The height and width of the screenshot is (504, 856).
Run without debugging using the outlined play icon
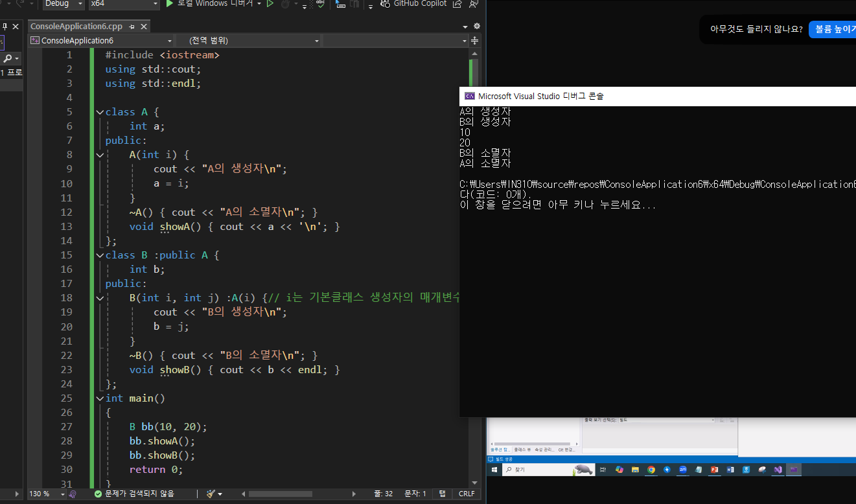[x=271, y=4]
